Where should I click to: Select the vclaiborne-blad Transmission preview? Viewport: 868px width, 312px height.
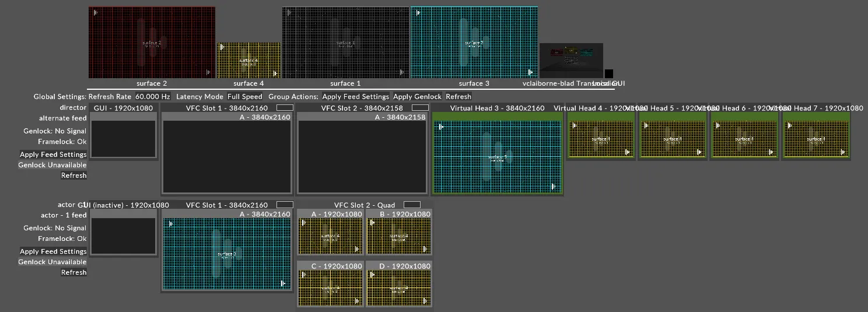pos(571,60)
